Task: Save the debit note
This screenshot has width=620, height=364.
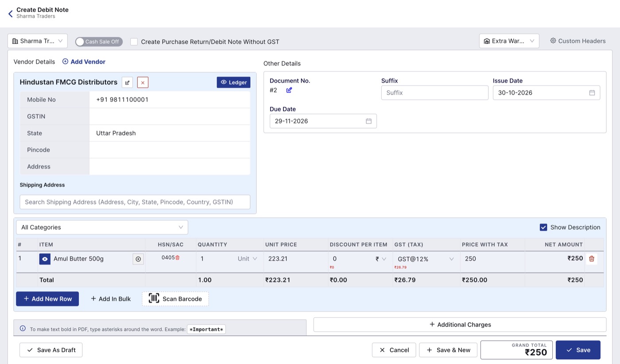Action: (578, 350)
